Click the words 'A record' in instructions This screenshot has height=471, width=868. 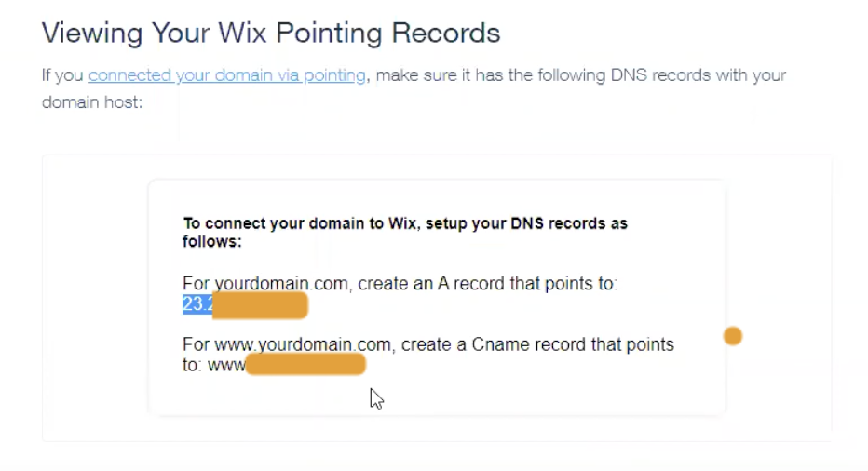(x=471, y=284)
